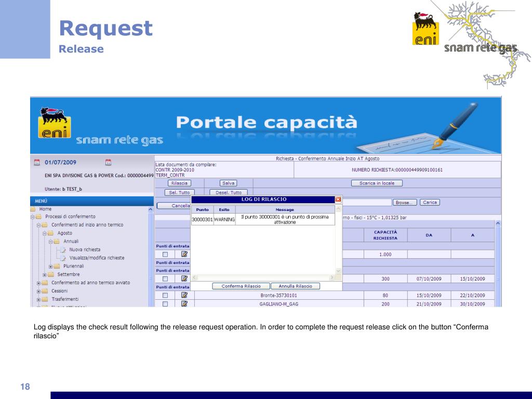The height and width of the screenshot is (399, 532).
Task: Collapse the Processi di conferimento node
Action: pos(33,217)
